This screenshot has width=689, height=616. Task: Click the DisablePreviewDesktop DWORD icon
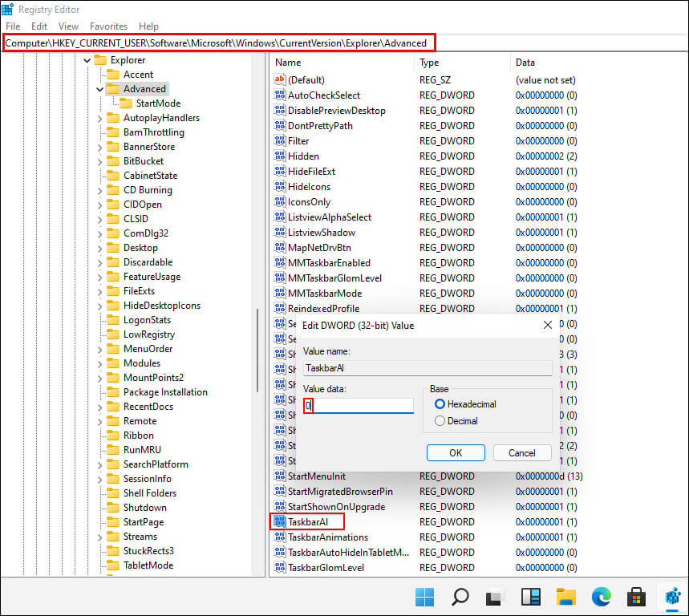coord(279,110)
